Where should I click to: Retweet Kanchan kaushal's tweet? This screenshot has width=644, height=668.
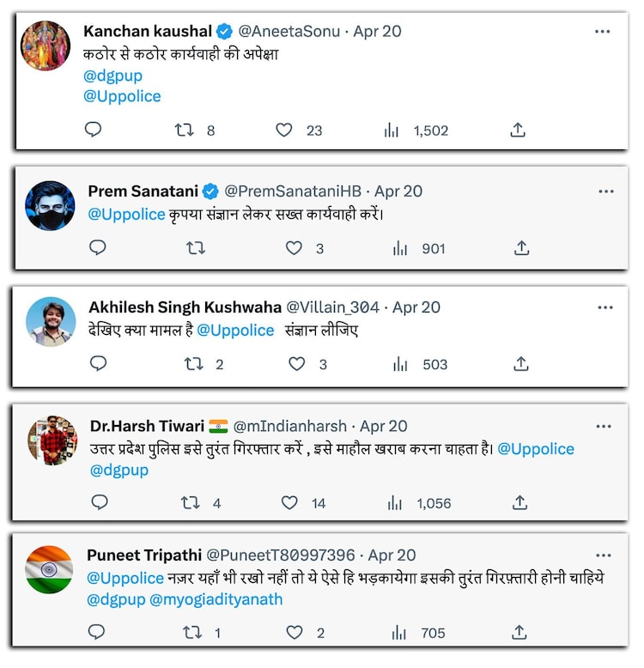[x=184, y=131]
